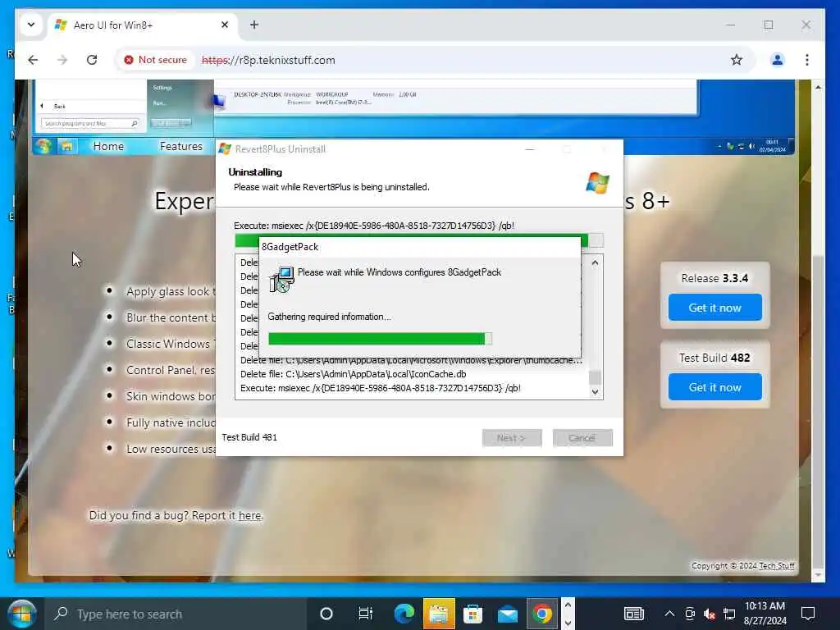Click the Windows flag logo in uninstaller
Image resolution: width=840 pixels, height=630 pixels.
597,183
